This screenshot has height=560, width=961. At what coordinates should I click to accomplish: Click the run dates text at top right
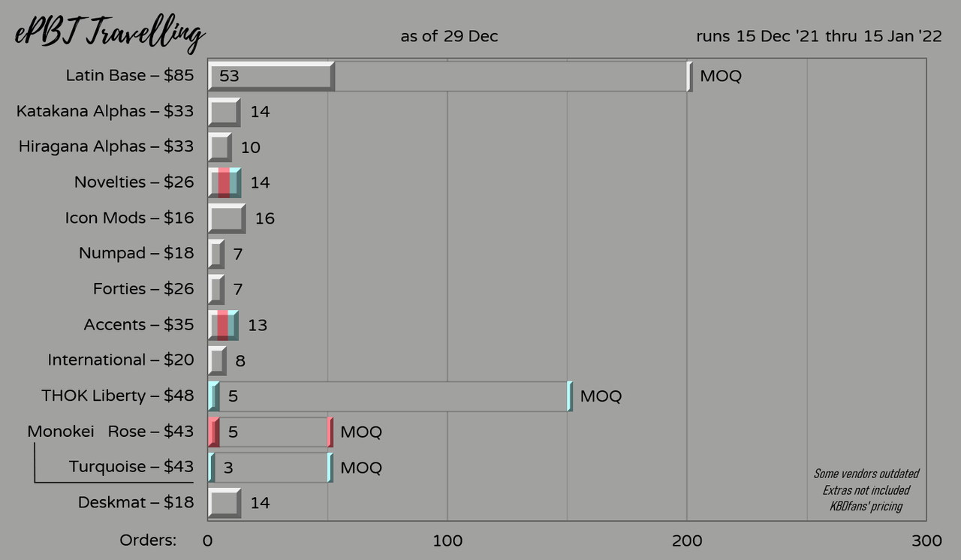818,36
